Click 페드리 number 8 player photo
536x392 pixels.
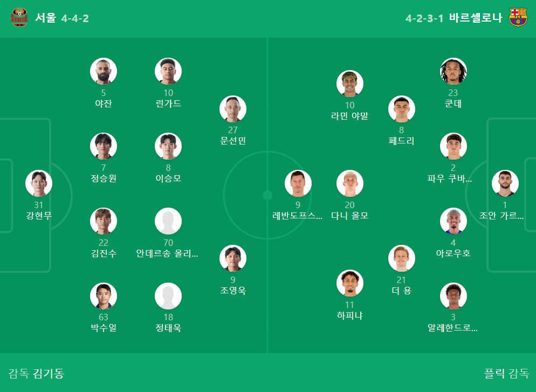(402, 109)
